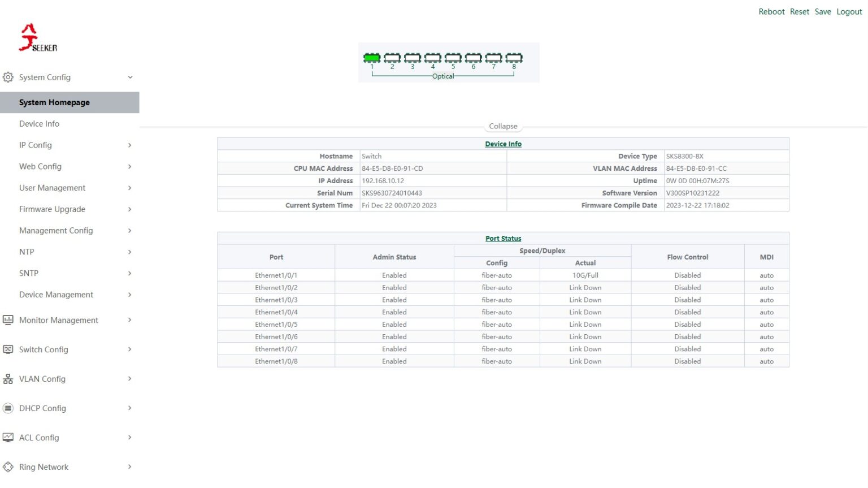
Task: Select the ACL Config icon
Action: click(8, 437)
